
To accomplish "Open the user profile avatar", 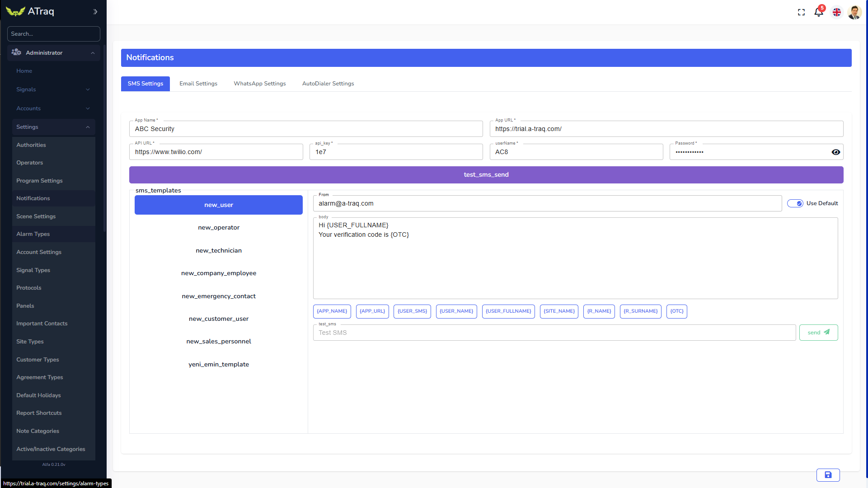I will coord(854,12).
